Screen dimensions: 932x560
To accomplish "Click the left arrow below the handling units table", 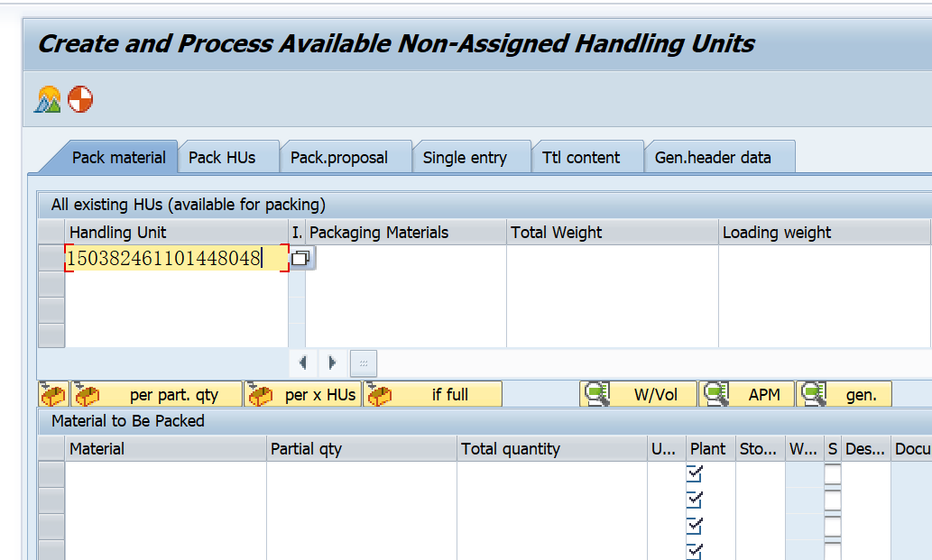I will tap(303, 363).
